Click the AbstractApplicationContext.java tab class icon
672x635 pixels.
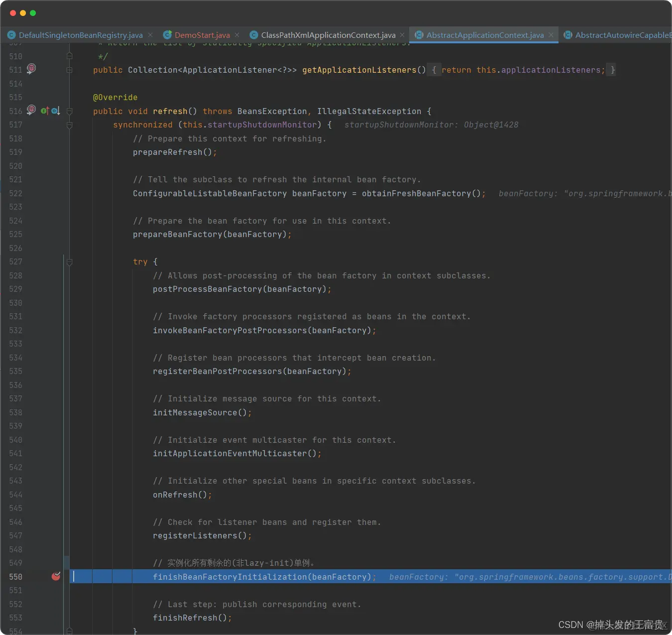[419, 35]
